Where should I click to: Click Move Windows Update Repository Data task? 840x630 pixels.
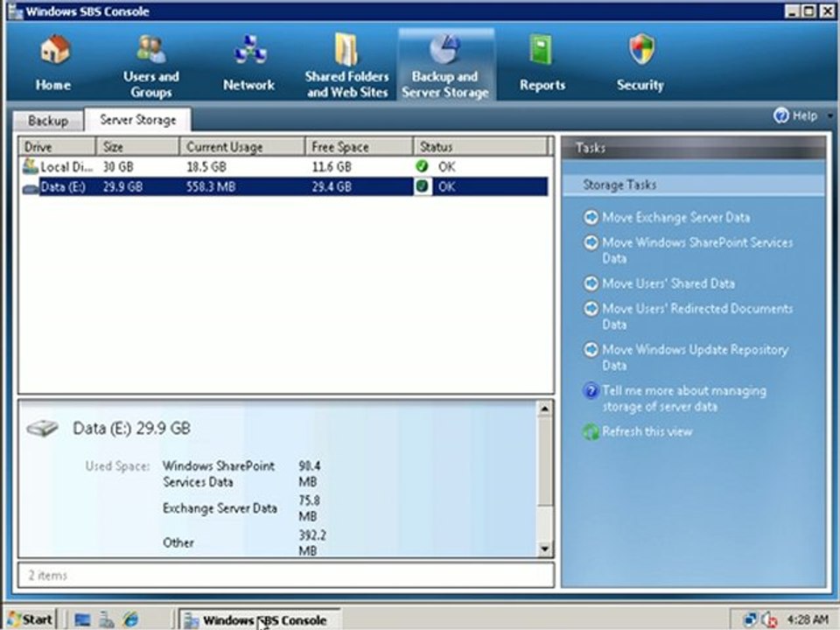(696, 357)
